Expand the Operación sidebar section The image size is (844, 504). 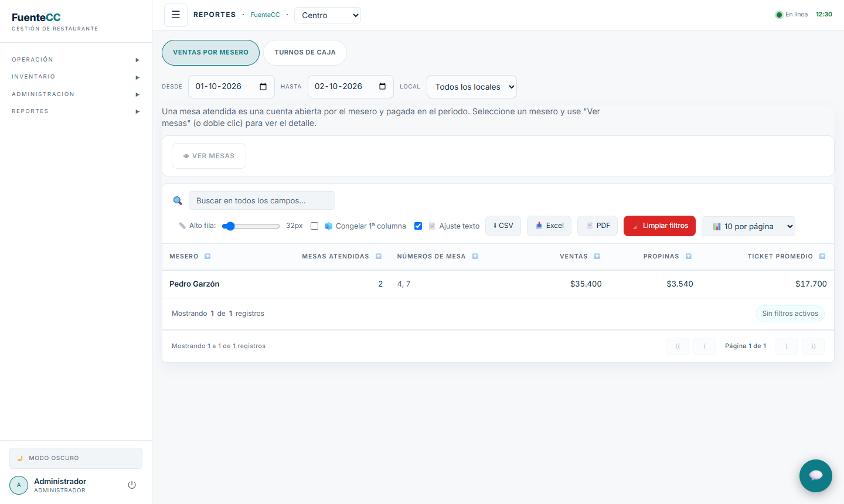click(76, 60)
